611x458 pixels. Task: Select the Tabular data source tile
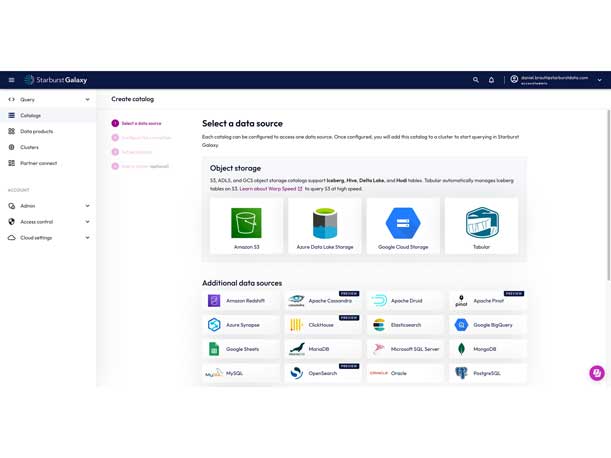[x=481, y=225]
